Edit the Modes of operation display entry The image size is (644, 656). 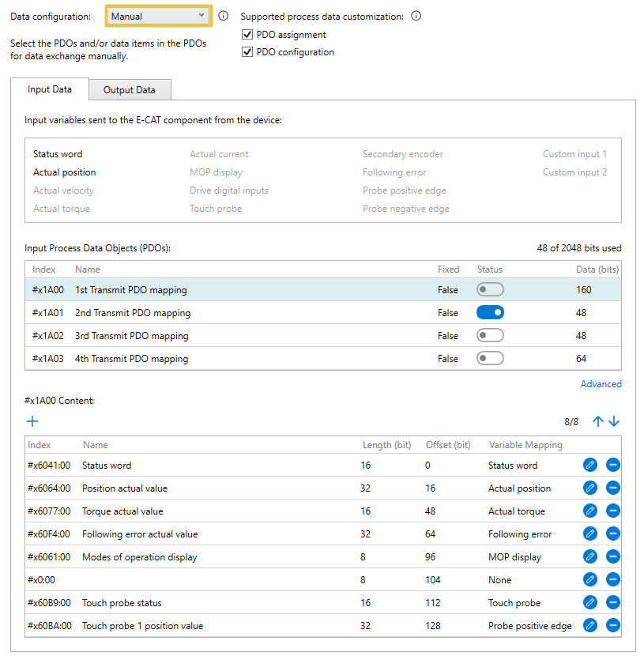click(x=589, y=557)
